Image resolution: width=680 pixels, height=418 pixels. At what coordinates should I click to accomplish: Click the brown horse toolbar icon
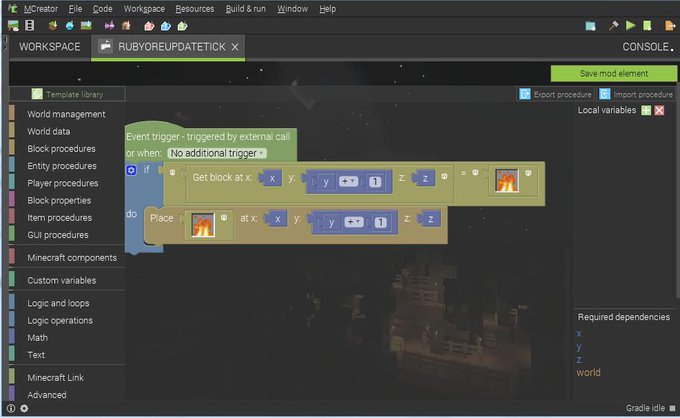click(x=126, y=26)
